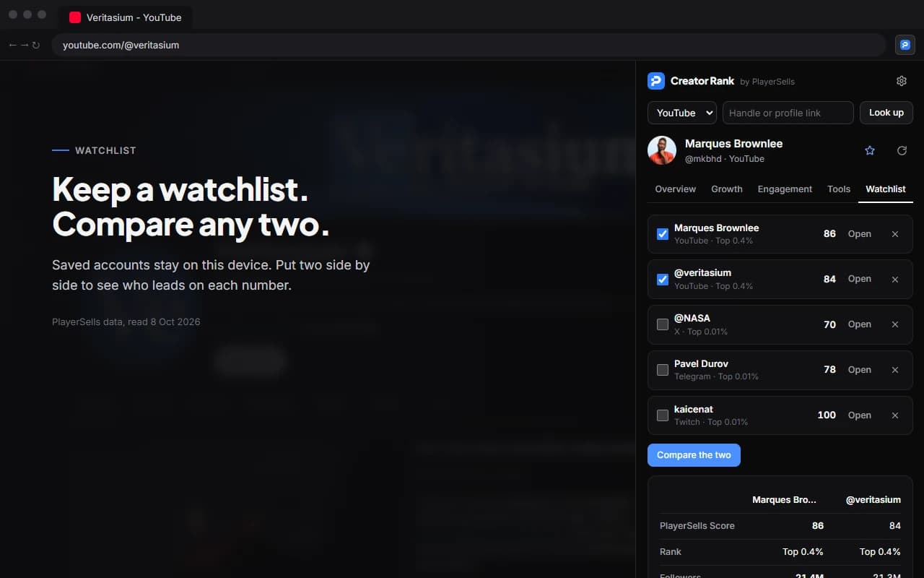Open the YouTube platform dropdown
Viewport: 924px width, 578px height.
coord(682,113)
